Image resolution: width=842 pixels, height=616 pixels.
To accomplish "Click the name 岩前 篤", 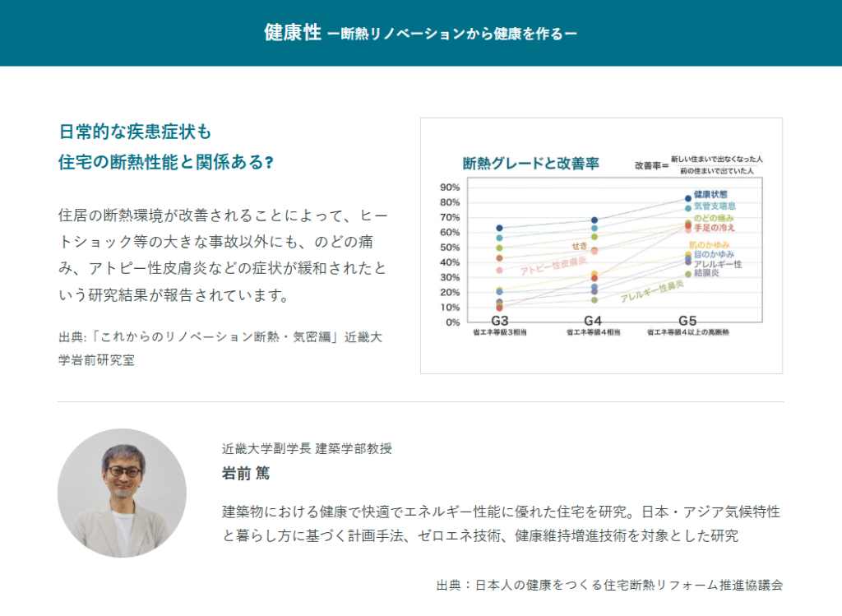I will [x=246, y=475].
